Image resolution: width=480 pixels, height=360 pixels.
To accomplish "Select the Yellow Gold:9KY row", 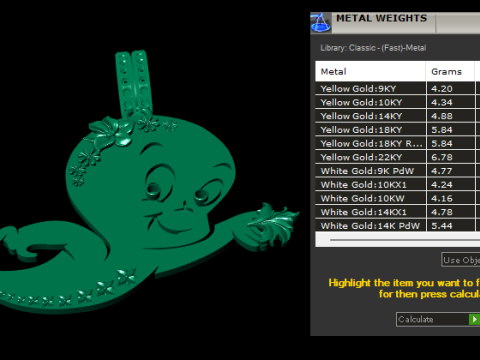I will (x=398, y=89).
